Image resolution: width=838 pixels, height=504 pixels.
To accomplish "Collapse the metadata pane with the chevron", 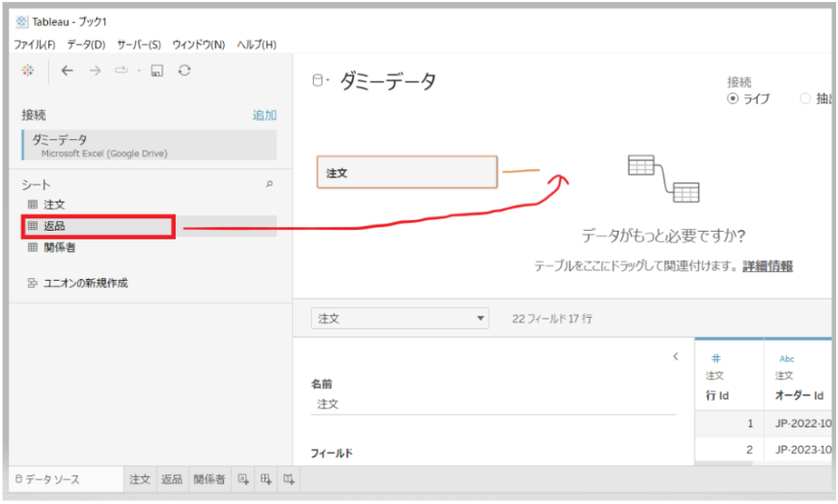I will pos(676,356).
